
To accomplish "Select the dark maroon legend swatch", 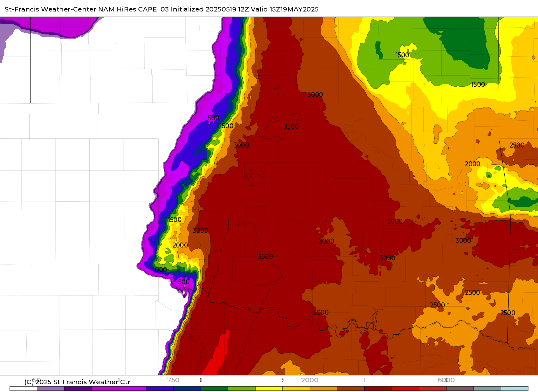I will (x=378, y=389).
